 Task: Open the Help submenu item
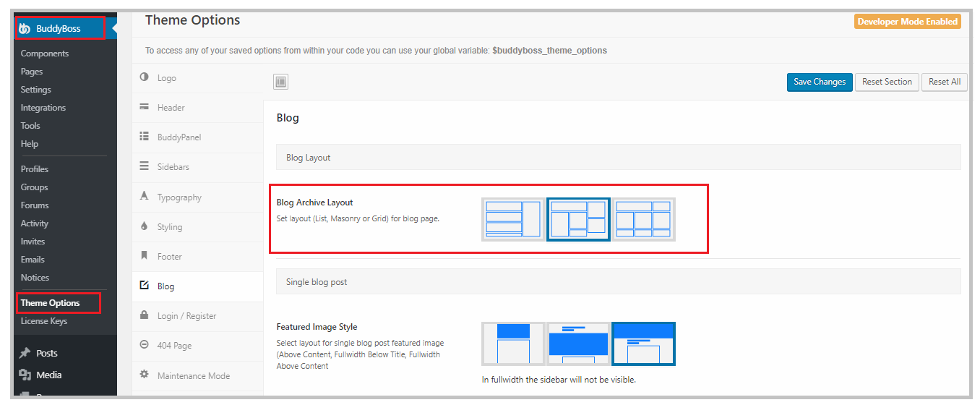click(30, 144)
